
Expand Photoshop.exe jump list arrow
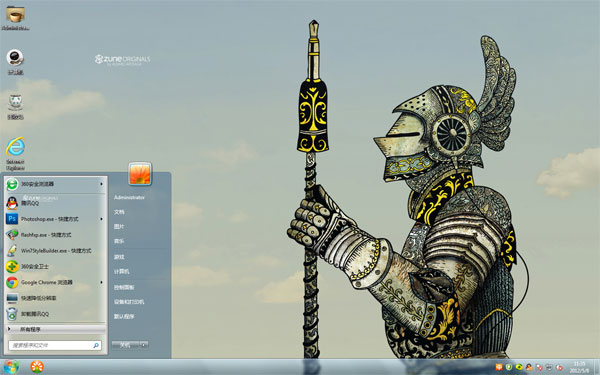pyautogui.click(x=101, y=219)
